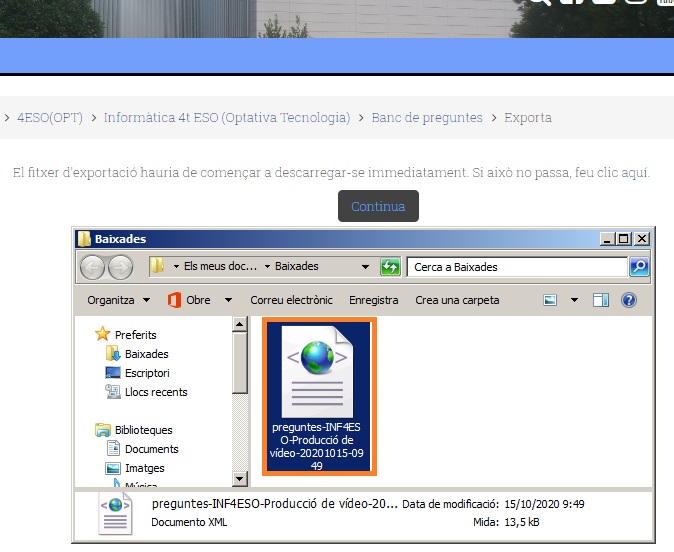Select the preguntes-INF4ESO XML file thumbnail
The width and height of the screenshot is (674, 552).
[319, 396]
